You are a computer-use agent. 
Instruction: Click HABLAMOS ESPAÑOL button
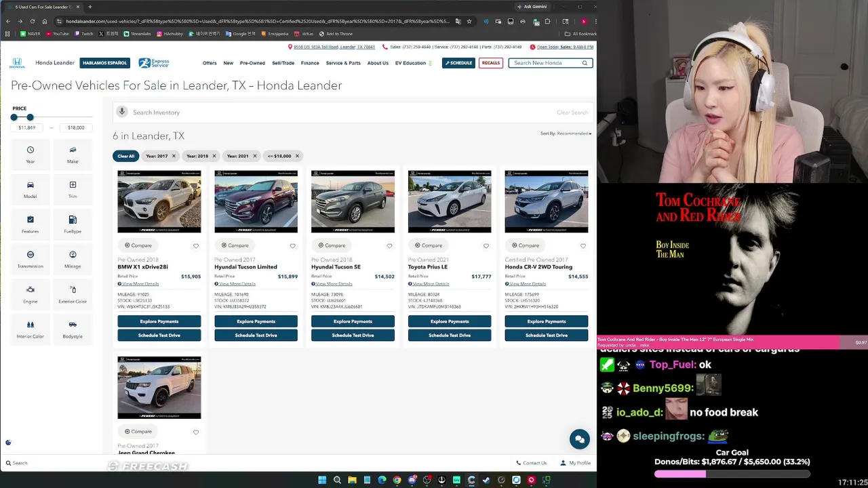pos(104,63)
